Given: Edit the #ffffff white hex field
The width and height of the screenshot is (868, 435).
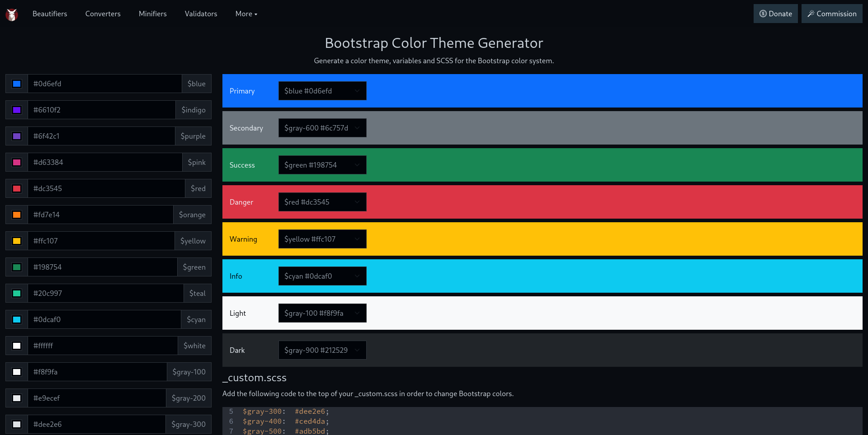Looking at the screenshot, I should point(103,346).
